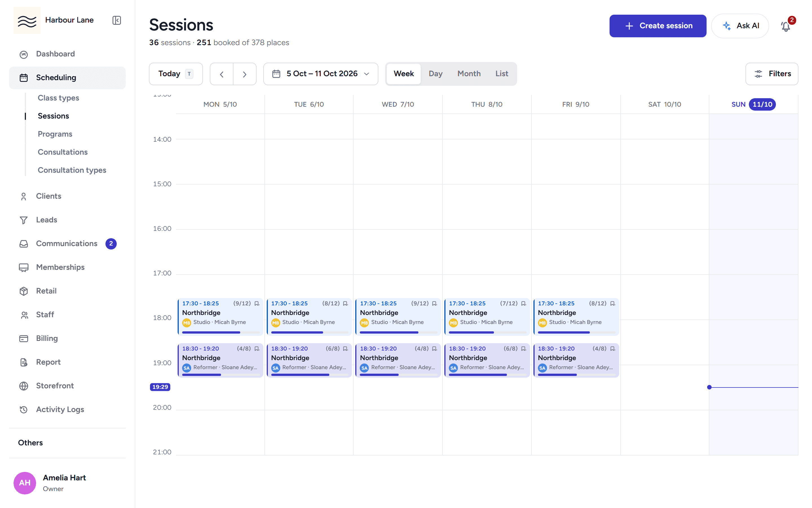
Task: Select the SUN 11/10 day header
Action: 753,104
